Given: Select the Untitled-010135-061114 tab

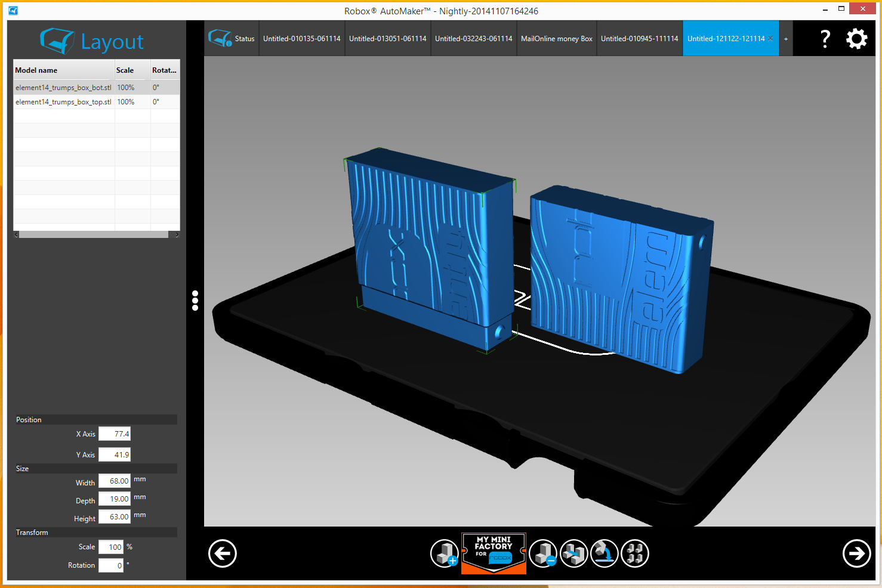Looking at the screenshot, I should (x=301, y=39).
